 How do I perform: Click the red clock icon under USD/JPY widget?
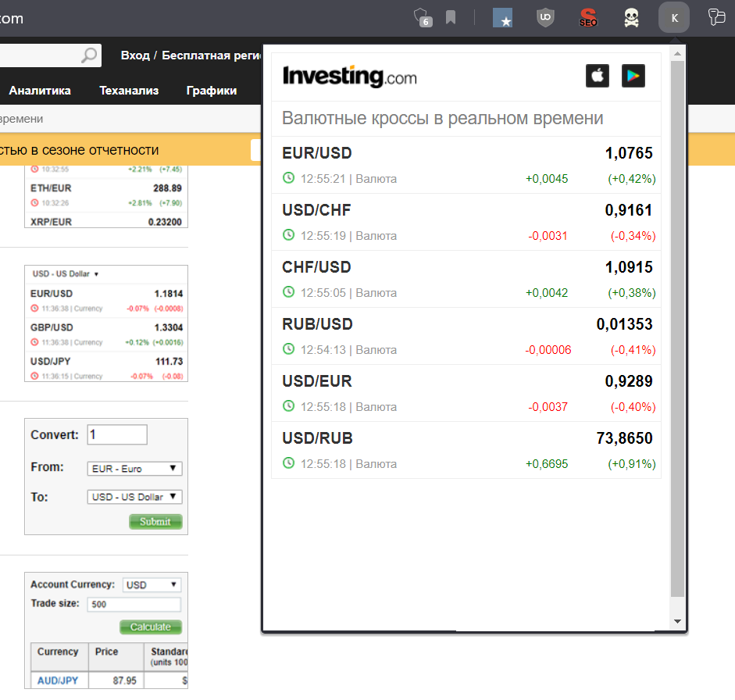[x=34, y=376]
